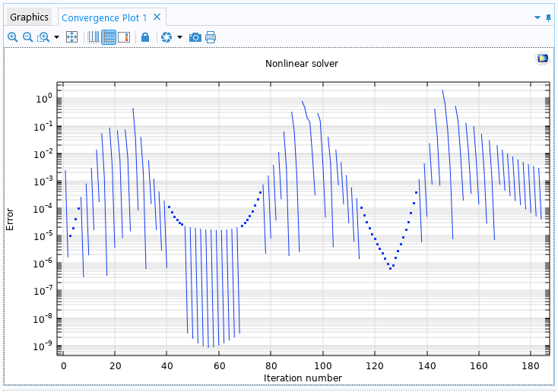Toggle the show legends button
Viewport: 558px width, 392px height.
click(124, 36)
